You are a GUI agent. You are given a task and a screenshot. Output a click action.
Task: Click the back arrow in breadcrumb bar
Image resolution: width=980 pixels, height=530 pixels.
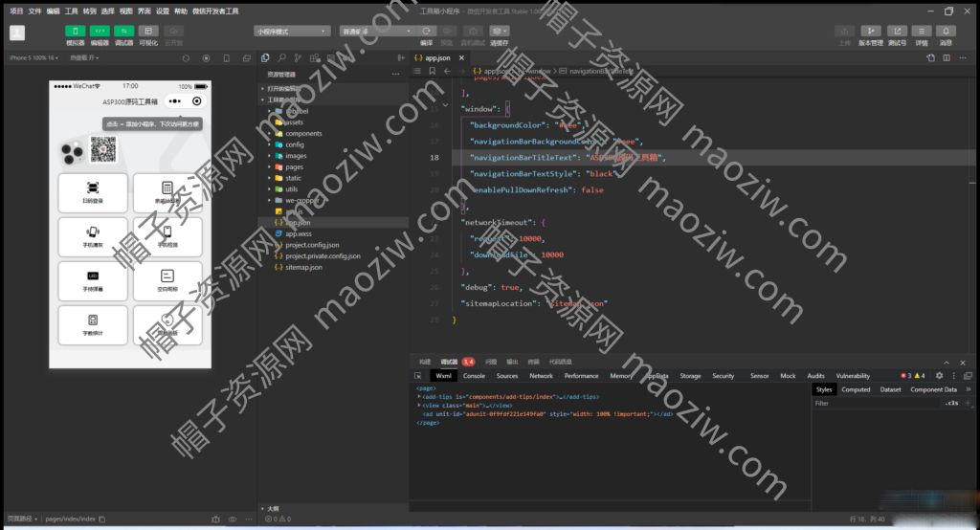click(x=447, y=71)
